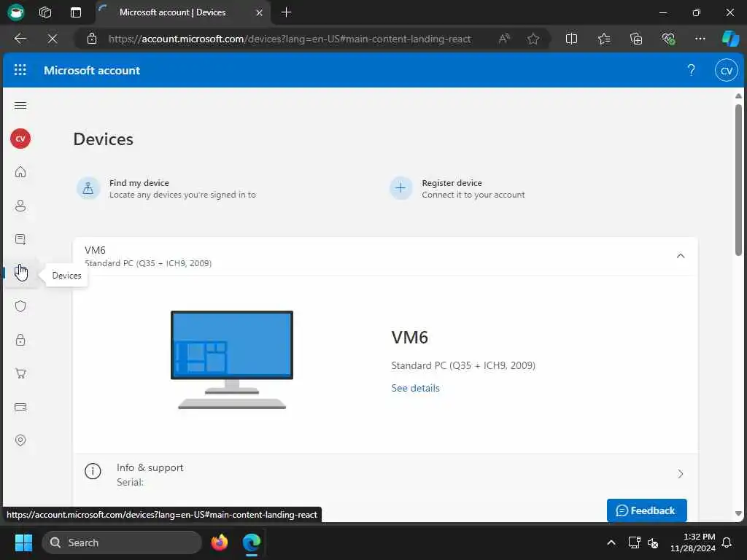Click the Find my device link
747x560 pixels.
[139, 183]
